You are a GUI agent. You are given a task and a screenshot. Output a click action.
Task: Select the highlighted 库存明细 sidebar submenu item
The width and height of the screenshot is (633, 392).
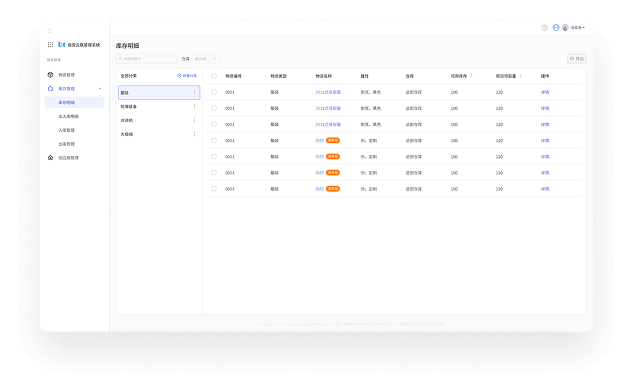point(75,103)
